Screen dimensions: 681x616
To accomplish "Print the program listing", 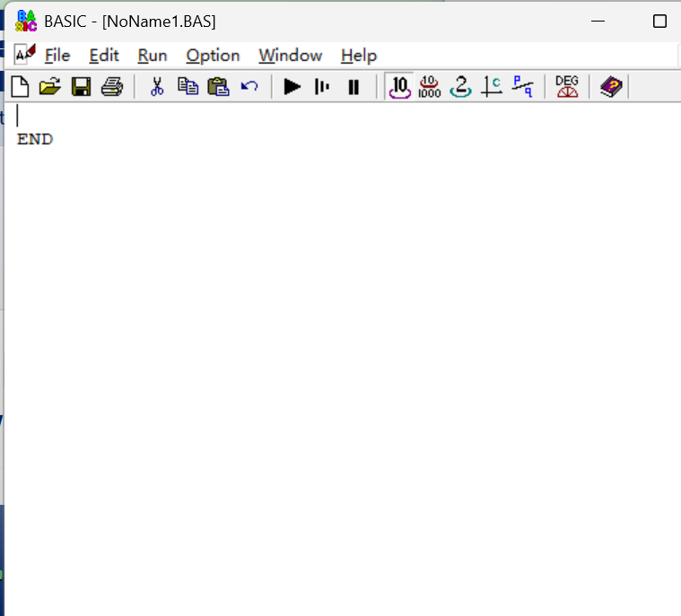I will point(112,86).
